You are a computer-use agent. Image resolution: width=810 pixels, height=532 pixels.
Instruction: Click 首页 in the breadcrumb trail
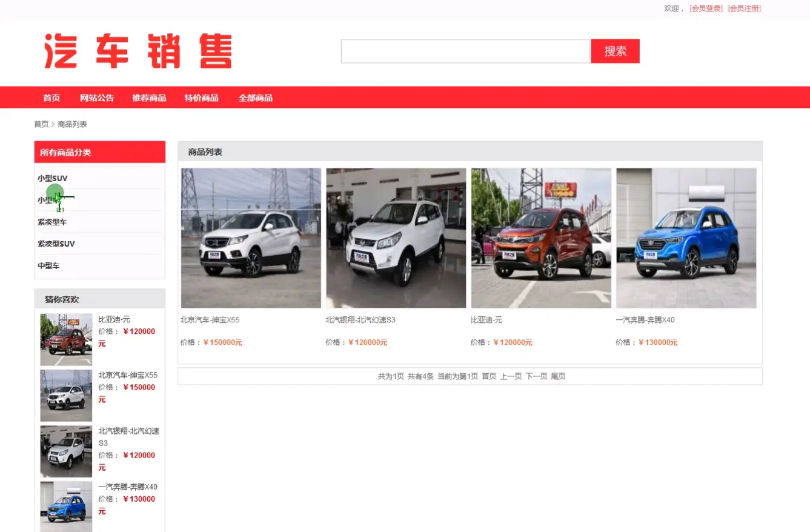tap(41, 124)
